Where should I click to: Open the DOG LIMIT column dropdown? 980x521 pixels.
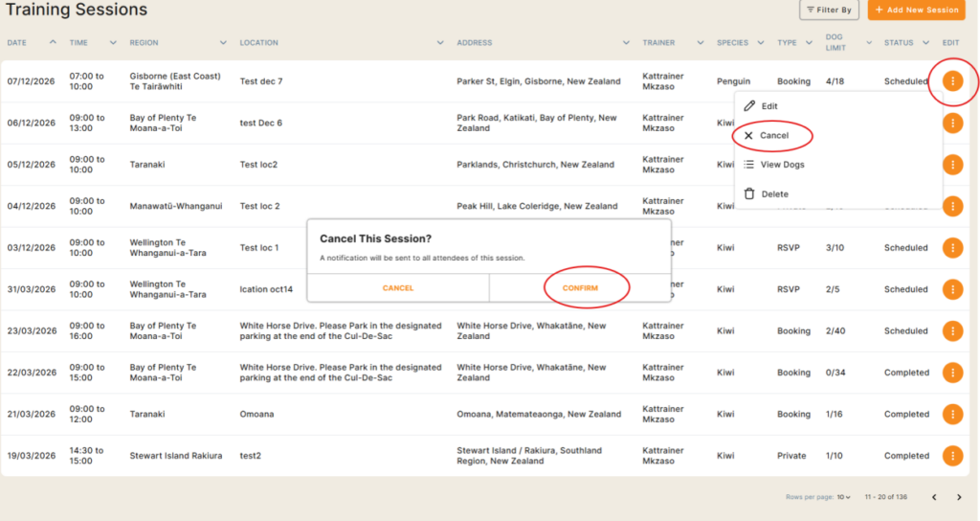tap(869, 42)
